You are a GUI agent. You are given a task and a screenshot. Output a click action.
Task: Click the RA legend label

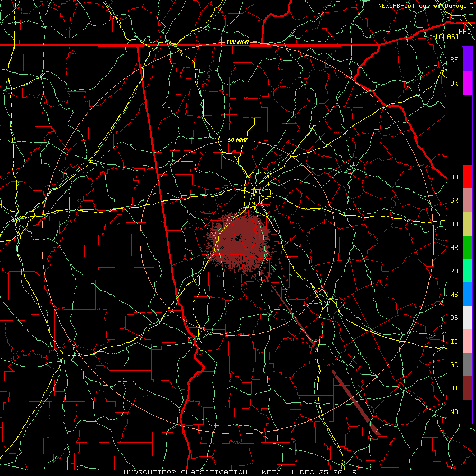(x=454, y=271)
